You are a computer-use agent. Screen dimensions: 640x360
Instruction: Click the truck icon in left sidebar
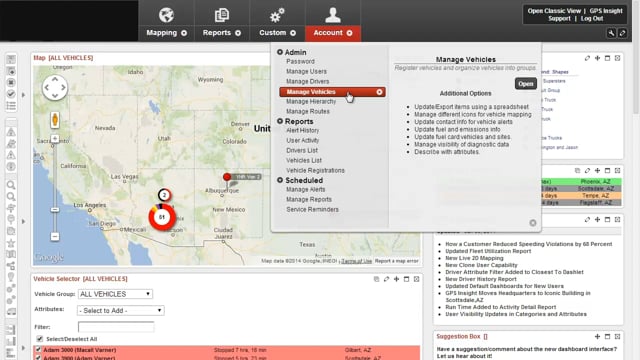[x=11, y=311]
